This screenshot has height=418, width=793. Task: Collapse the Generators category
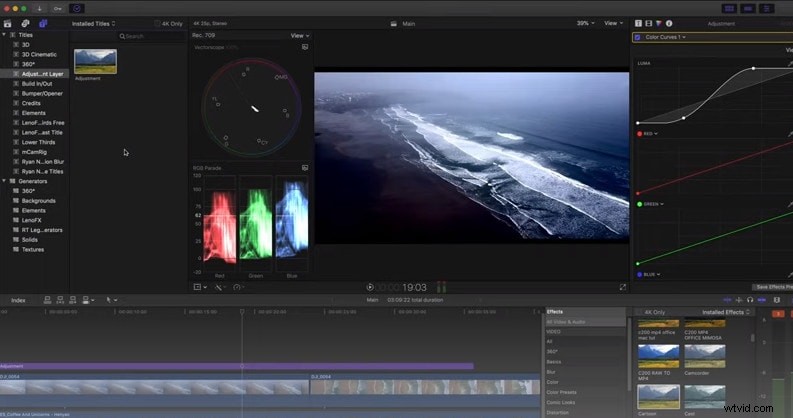(x=4, y=181)
